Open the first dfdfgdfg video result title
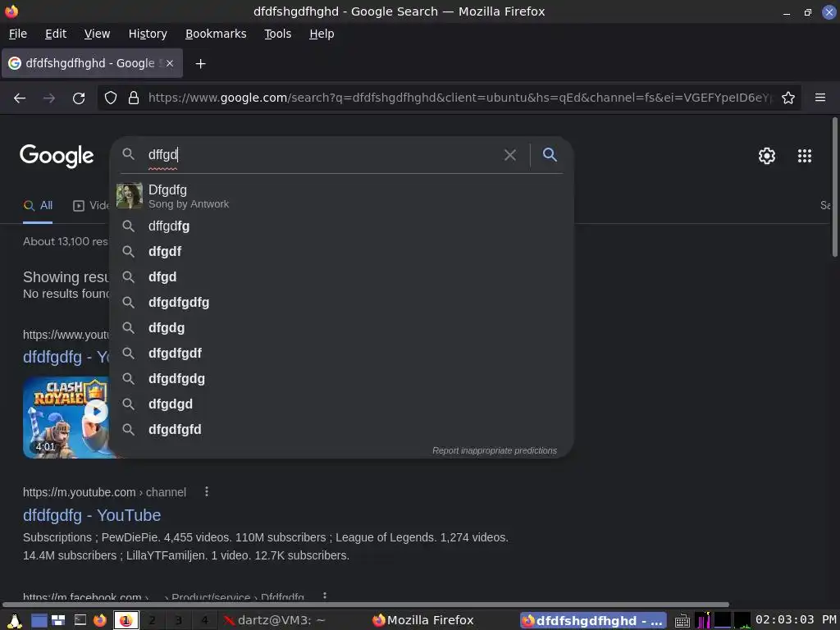Image resolution: width=840 pixels, height=630 pixels. pos(66,357)
